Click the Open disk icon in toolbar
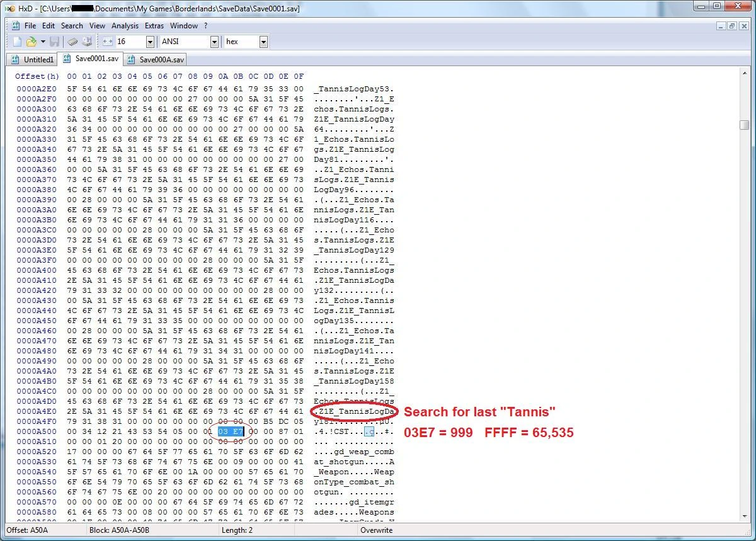This screenshot has height=541, width=756. [x=87, y=42]
